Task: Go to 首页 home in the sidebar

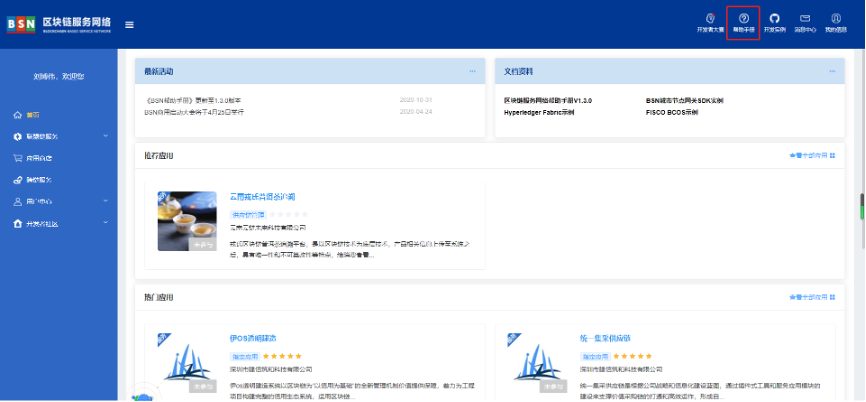Action: point(33,114)
